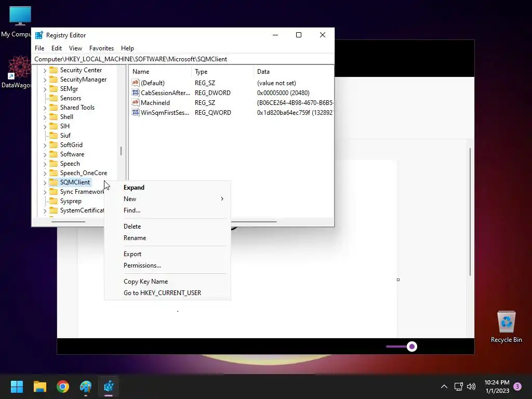
Task: Click the folder icon beside Siuf
Action: coord(54,136)
